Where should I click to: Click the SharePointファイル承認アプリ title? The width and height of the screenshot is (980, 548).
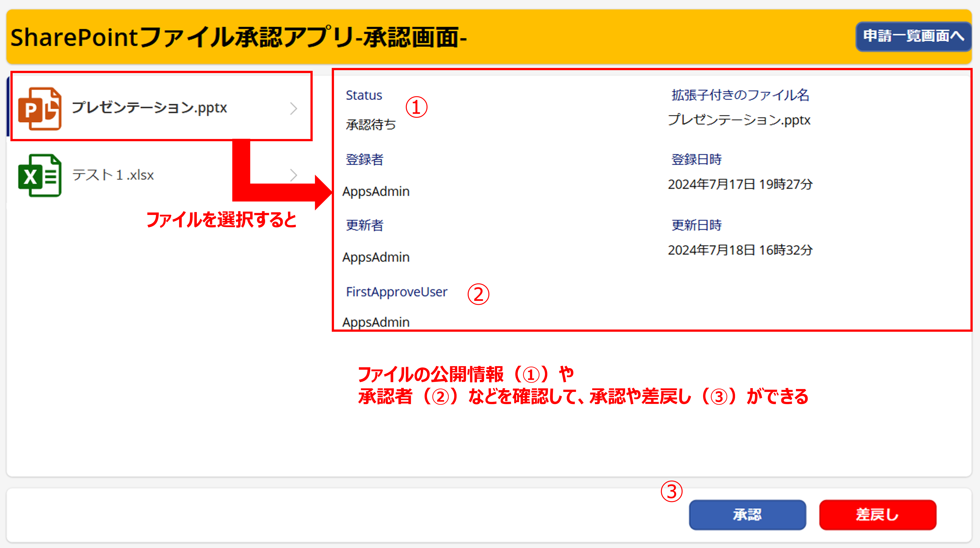click(239, 37)
